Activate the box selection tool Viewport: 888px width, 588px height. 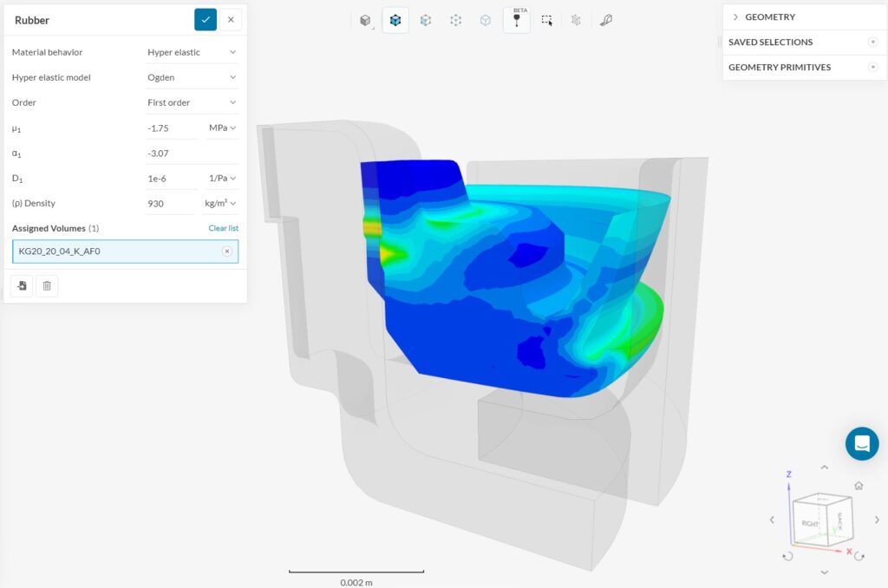click(x=546, y=19)
